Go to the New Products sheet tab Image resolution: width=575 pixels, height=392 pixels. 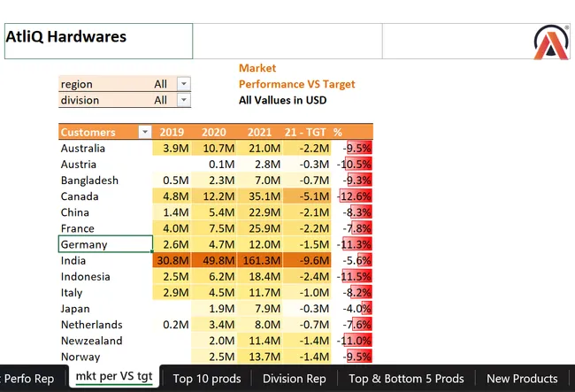[x=522, y=379]
